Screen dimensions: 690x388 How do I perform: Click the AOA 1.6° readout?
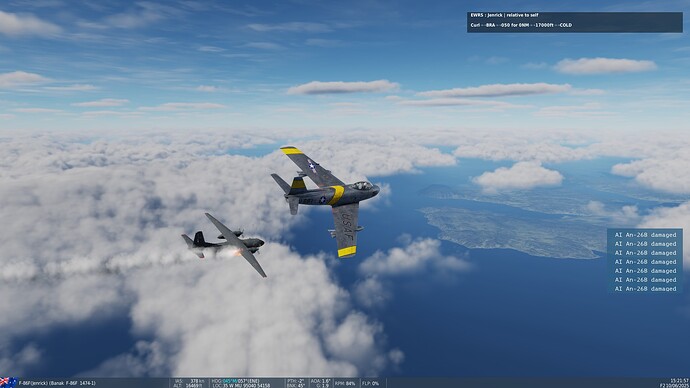tap(320, 381)
